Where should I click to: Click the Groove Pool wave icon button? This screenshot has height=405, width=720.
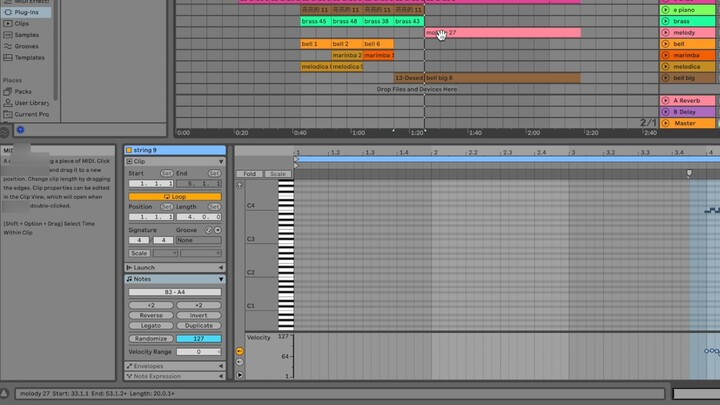point(5,133)
